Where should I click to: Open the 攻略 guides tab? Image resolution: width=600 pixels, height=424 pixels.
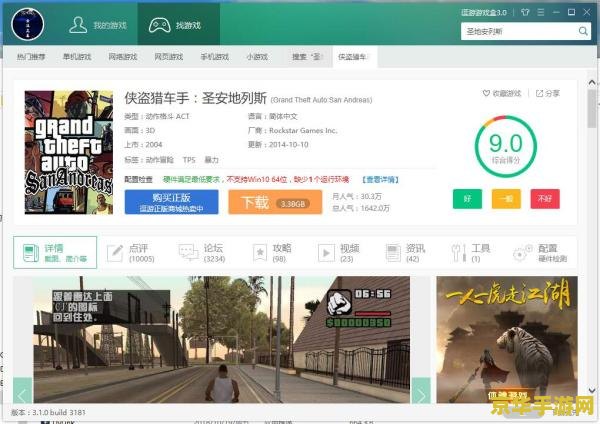click(x=272, y=253)
